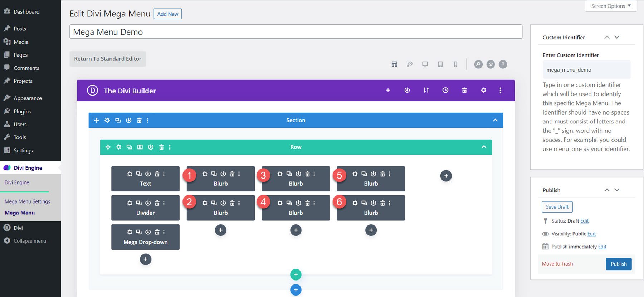Collapse the Row chevron
The width and height of the screenshot is (644, 297).
[484, 147]
